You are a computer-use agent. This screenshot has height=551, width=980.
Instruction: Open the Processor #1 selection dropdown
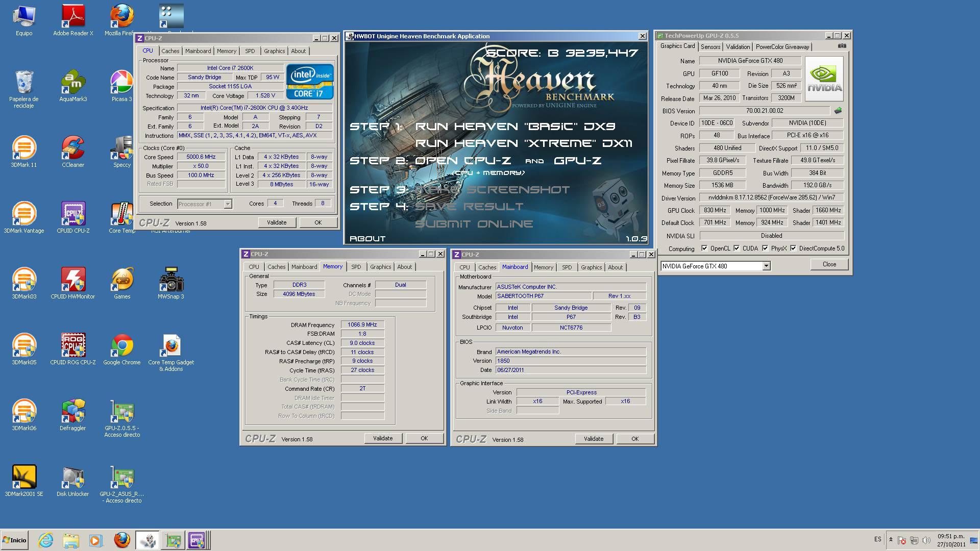tap(228, 204)
